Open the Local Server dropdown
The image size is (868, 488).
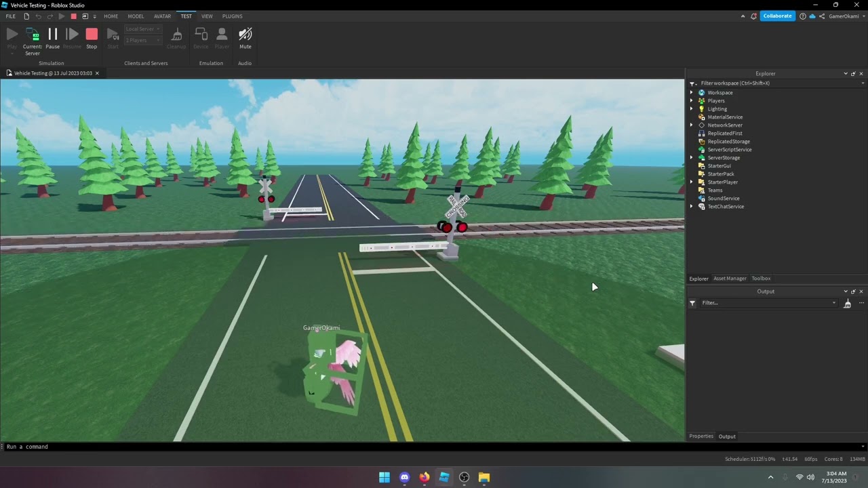click(x=143, y=29)
